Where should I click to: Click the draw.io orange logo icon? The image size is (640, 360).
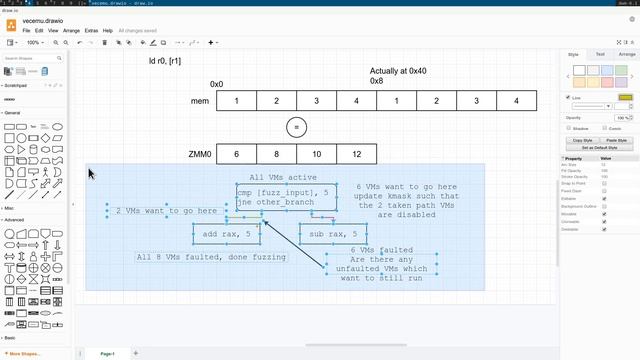[x=11, y=25]
